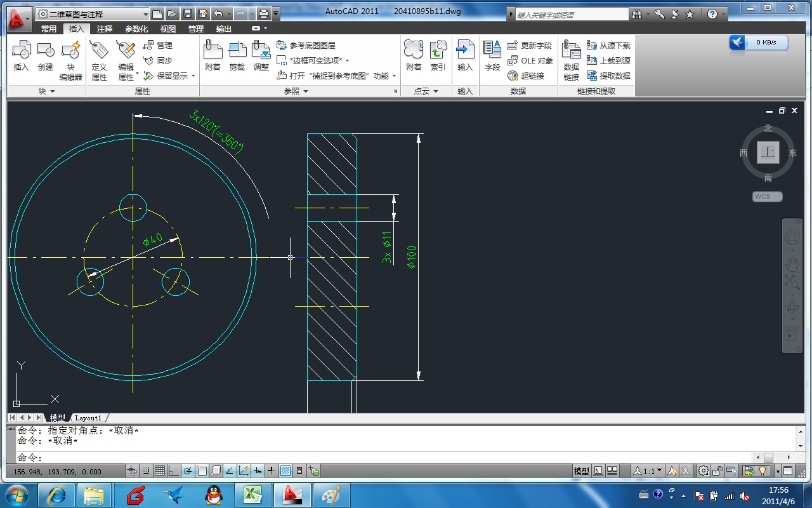
Task: Click the Edit Attributes (编辑属性) icon
Action: [126, 50]
